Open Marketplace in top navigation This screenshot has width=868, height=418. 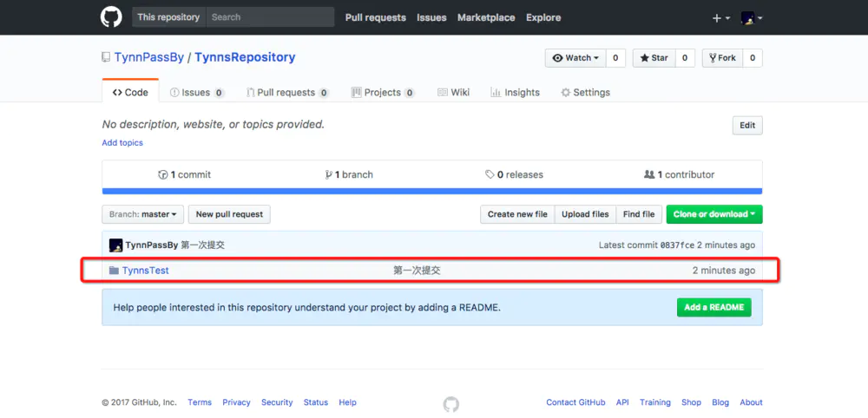486,17
